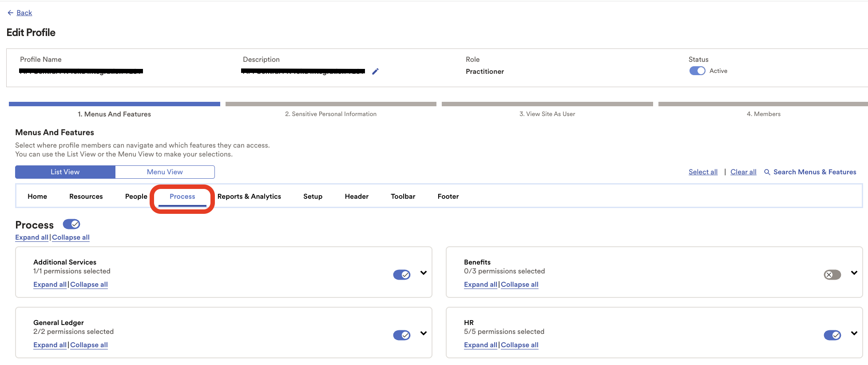Click the Search Menus & Features magnifier icon
The height and width of the screenshot is (365, 868).
click(767, 172)
